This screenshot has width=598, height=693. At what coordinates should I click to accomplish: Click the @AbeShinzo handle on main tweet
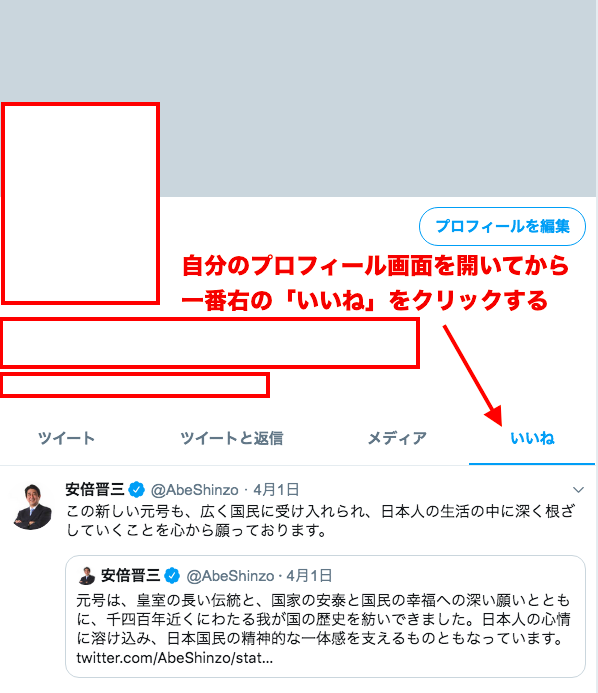[194, 490]
